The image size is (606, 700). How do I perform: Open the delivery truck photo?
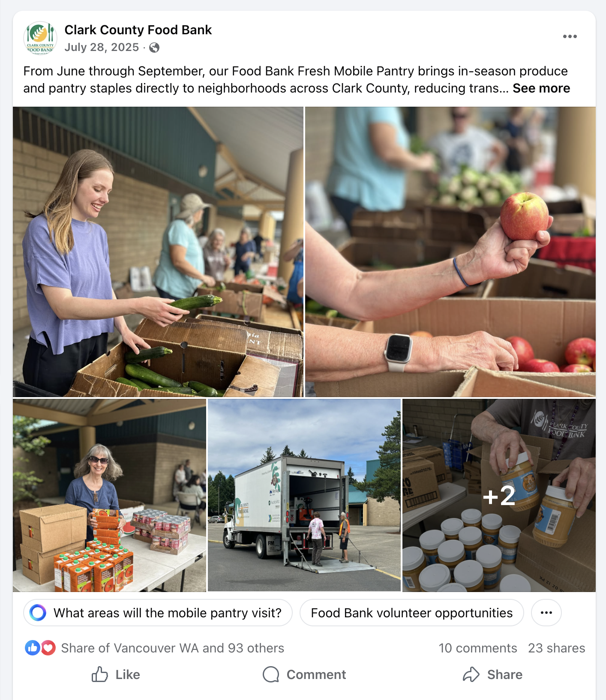[x=304, y=496]
